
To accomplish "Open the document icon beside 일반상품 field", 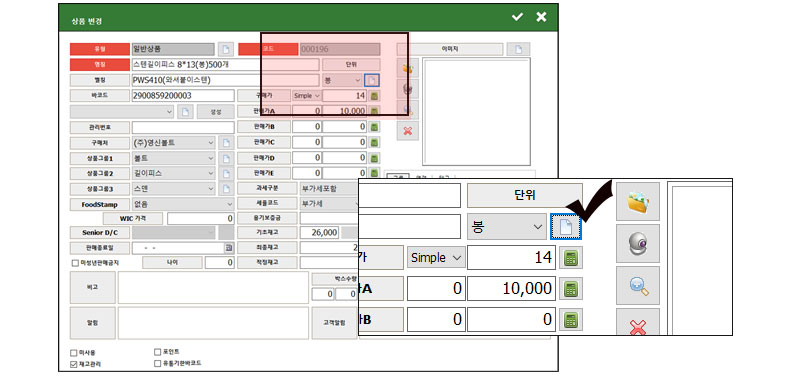I will [x=226, y=49].
